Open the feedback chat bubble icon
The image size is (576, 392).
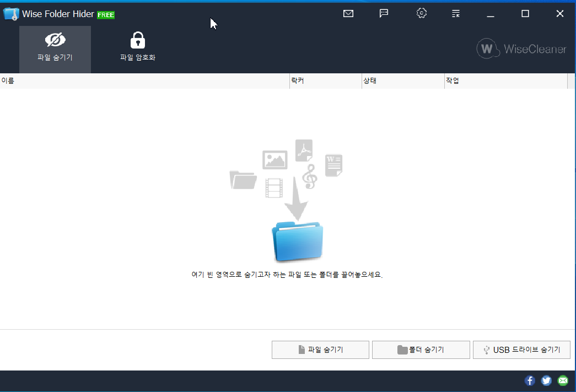coord(384,14)
